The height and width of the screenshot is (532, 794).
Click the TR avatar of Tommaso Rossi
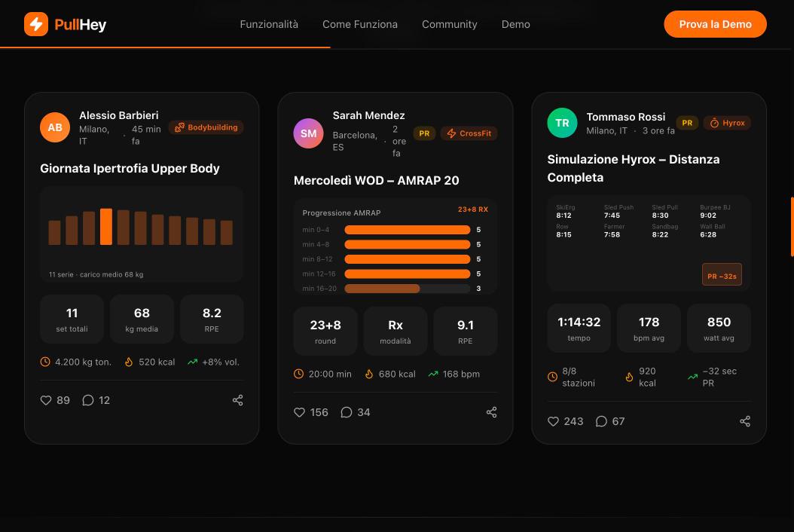click(x=562, y=123)
